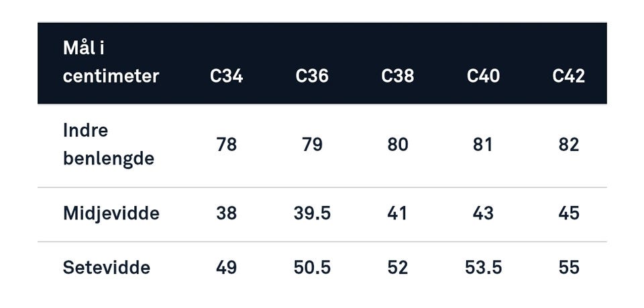Click the Indre benlengde value 82
Screen dimensions: 644x308
[x=568, y=144]
